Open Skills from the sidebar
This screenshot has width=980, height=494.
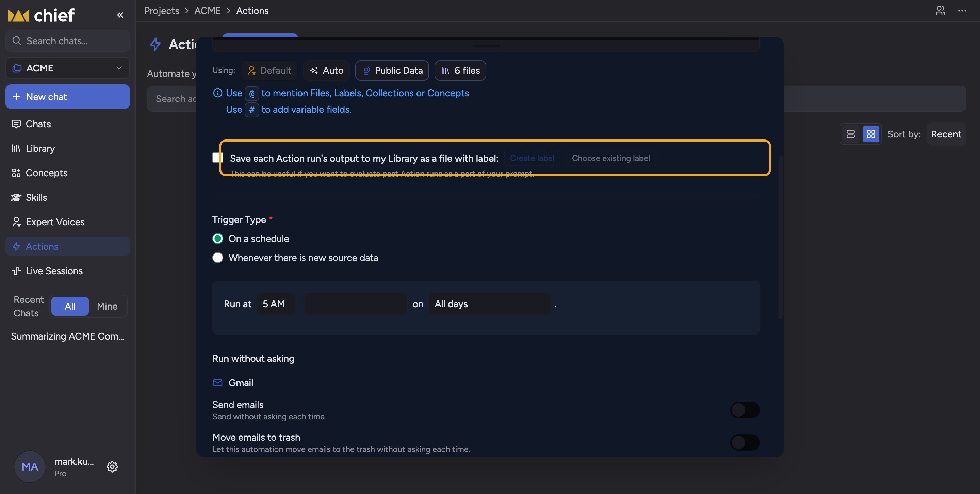point(68,197)
